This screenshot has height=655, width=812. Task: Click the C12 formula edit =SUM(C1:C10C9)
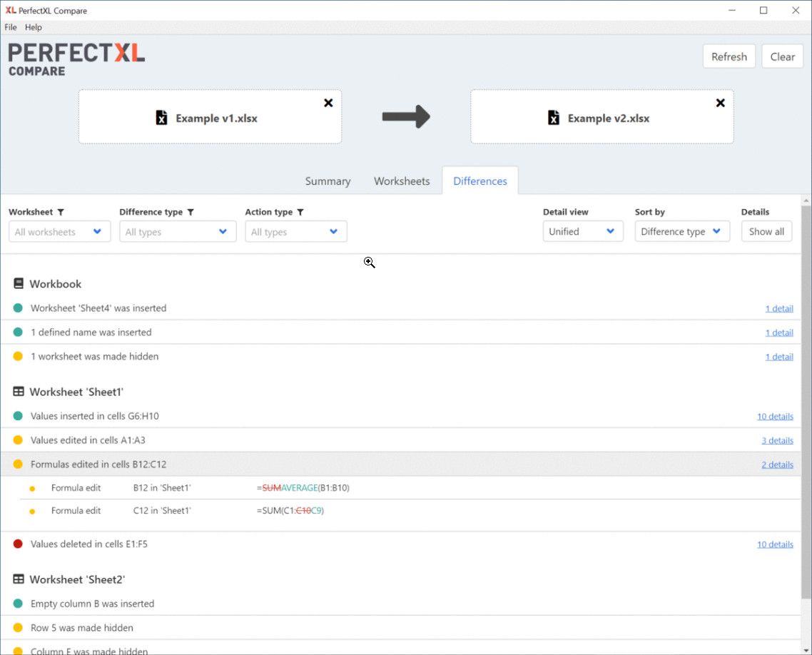[x=290, y=511]
